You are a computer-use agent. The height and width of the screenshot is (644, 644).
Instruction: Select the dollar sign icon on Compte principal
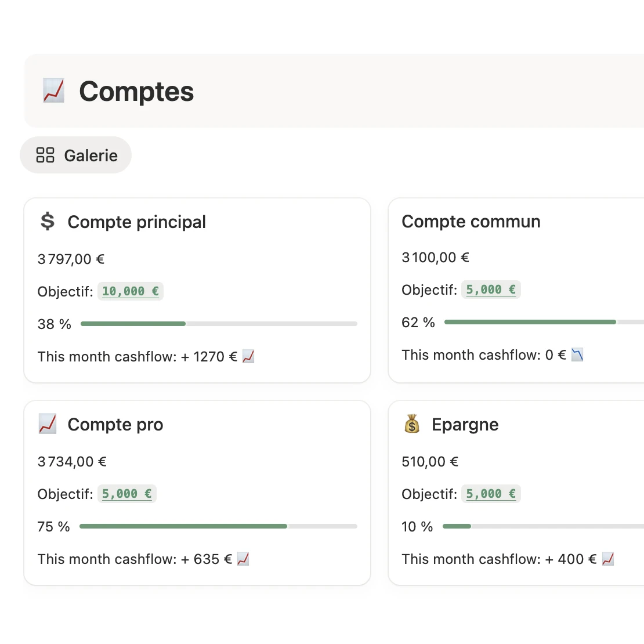pyautogui.click(x=47, y=221)
